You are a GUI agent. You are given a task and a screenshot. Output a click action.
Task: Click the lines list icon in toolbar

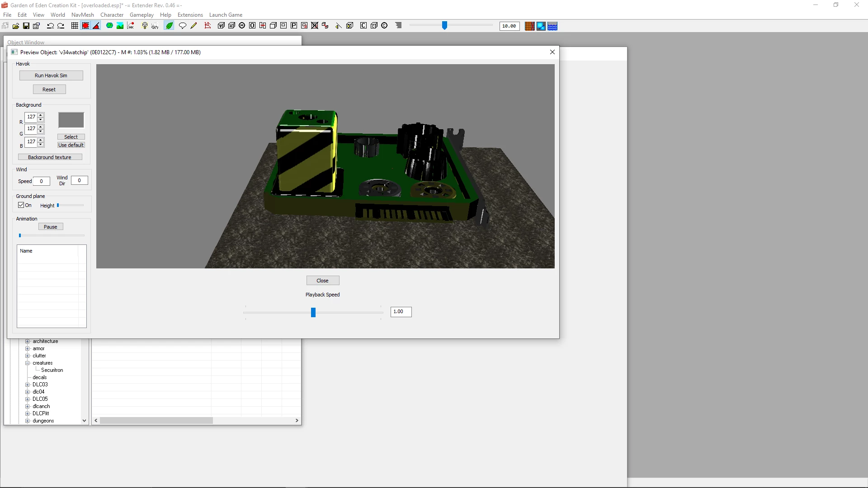tap(398, 26)
